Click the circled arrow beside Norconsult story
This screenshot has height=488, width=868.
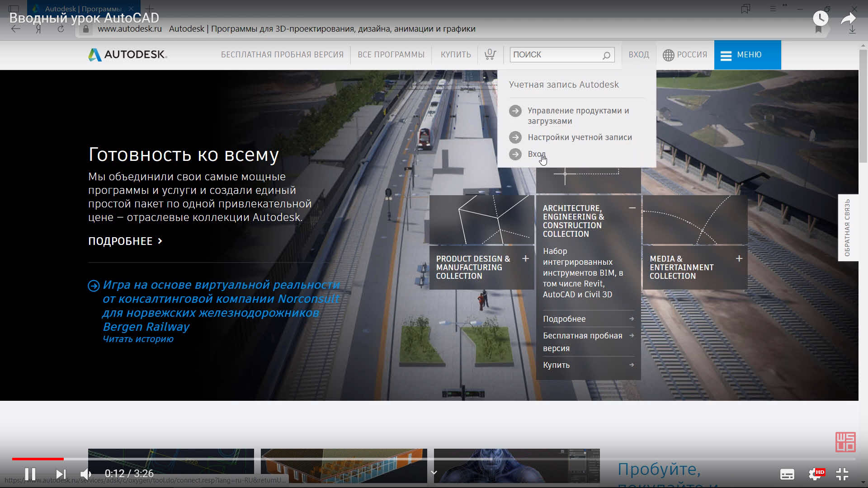(x=94, y=286)
